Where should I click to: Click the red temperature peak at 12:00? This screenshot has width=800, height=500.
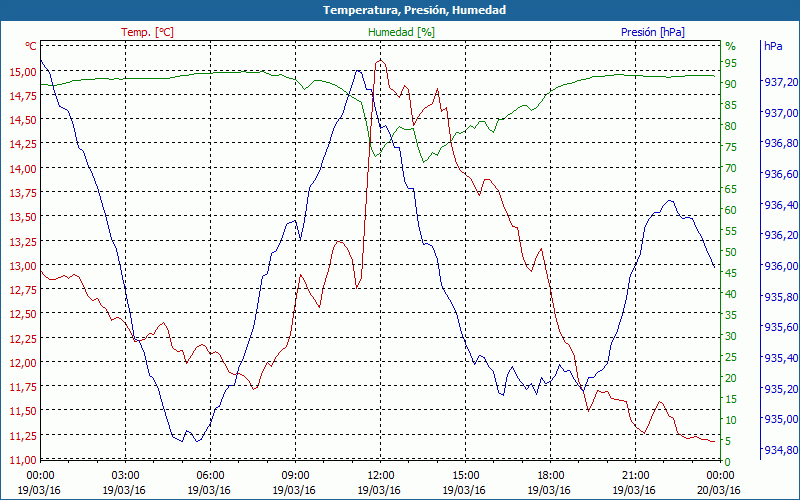click(x=381, y=61)
